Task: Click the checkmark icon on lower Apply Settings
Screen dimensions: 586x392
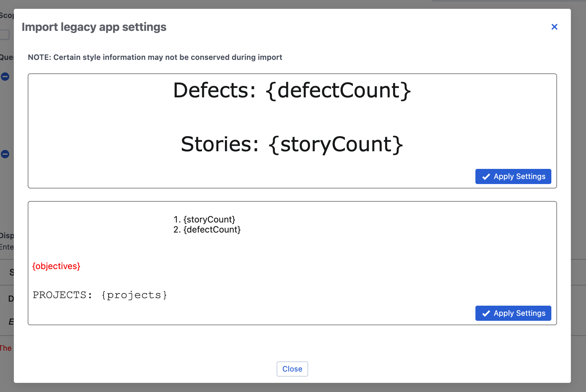Action: pyautogui.click(x=486, y=313)
